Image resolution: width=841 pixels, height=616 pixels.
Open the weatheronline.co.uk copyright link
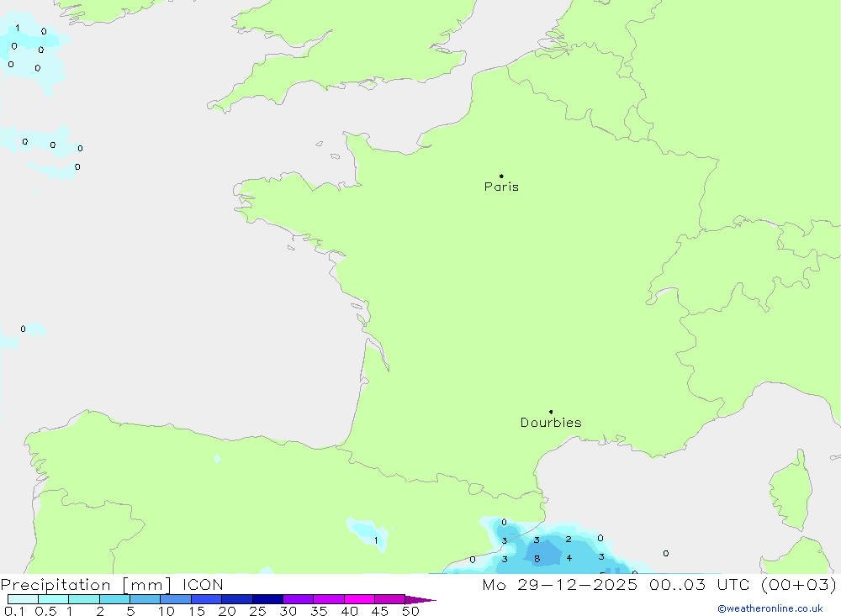pos(770,608)
